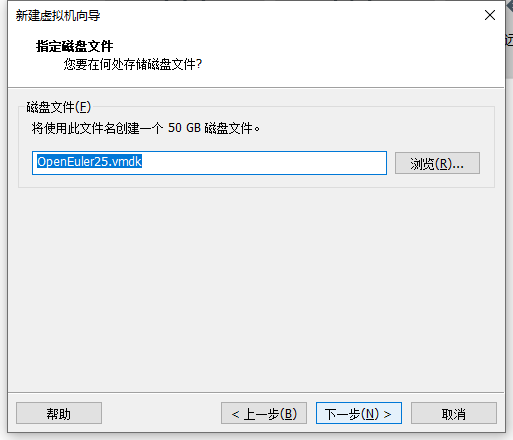Click the 指定磁盘文件 heading
Screen dimensions: 513x440
coord(75,46)
